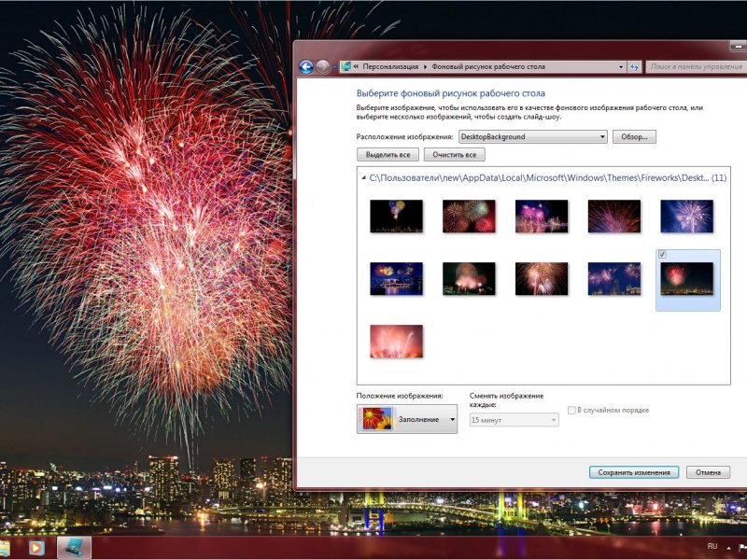Open Windows Explorer from the taskbar
Image resolution: width=747 pixels, height=560 pixels.
pyautogui.click(x=6, y=548)
